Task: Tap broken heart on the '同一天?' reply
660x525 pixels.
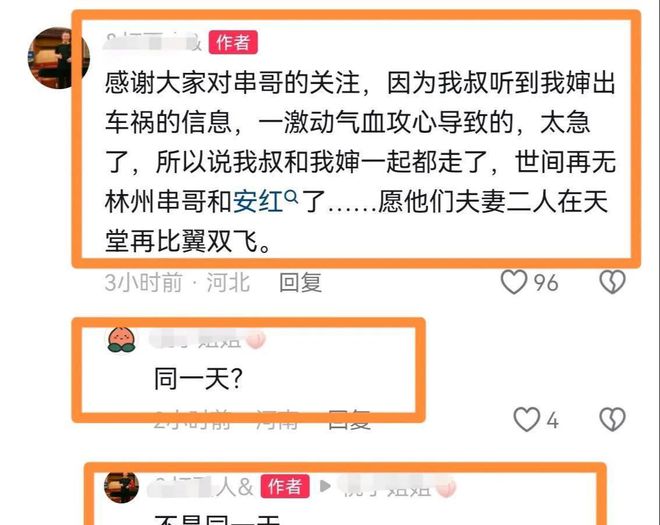Action: [612, 419]
